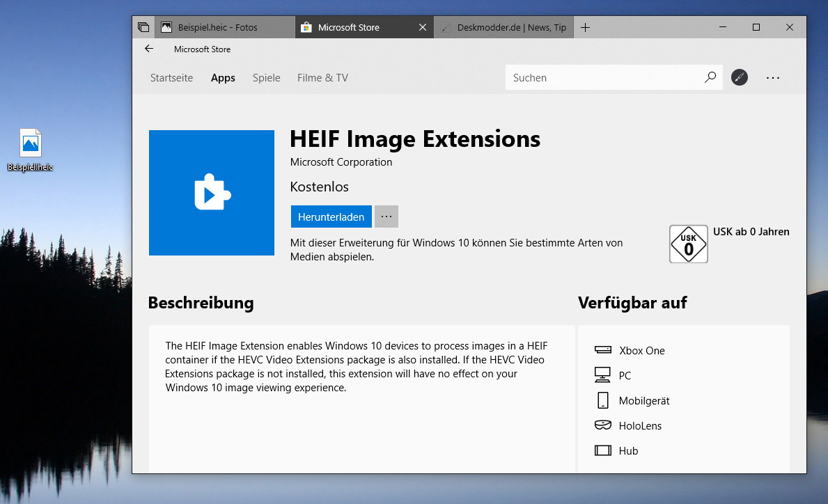828x504 pixels.
Task: Click the Verfügbar auf heading
Action: 632,303
